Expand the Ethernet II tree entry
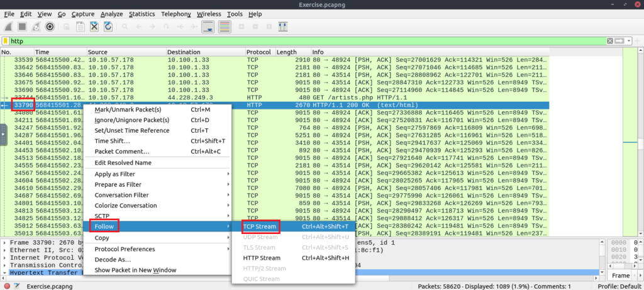Image resolution: width=644 pixels, height=290 pixels. (x=4, y=250)
